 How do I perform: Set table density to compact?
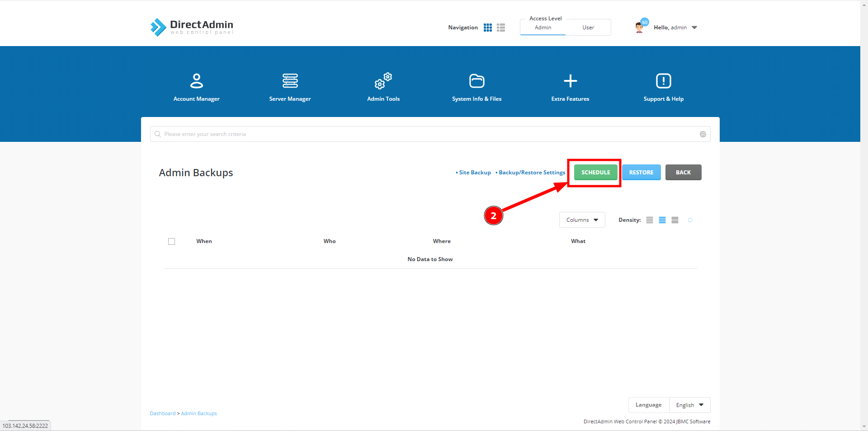[x=650, y=220]
